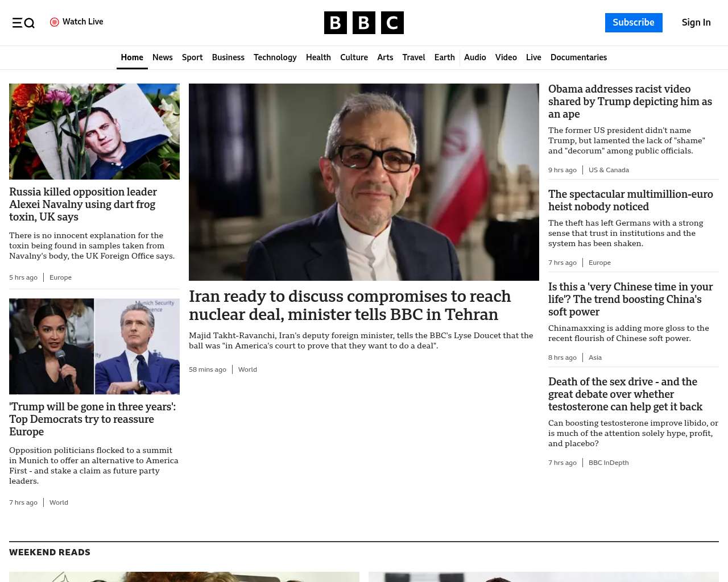Open the Munich summit Democrats photo
The height and width of the screenshot is (582, 728).
(94, 346)
